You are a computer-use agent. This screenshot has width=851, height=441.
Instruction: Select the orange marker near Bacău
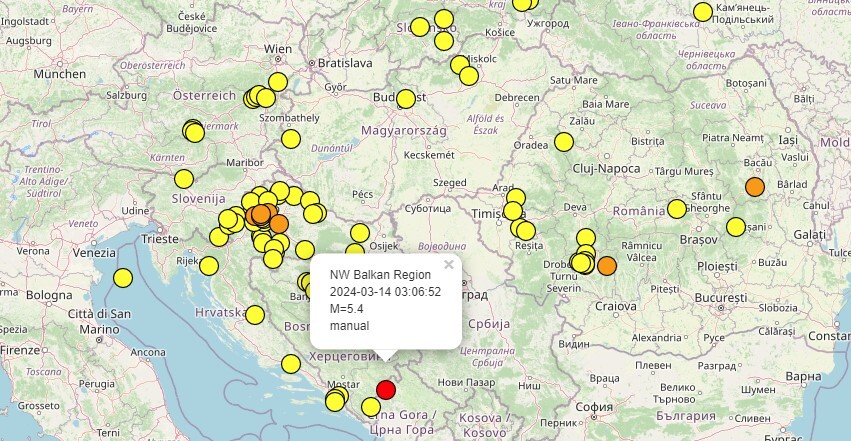pyautogui.click(x=755, y=187)
